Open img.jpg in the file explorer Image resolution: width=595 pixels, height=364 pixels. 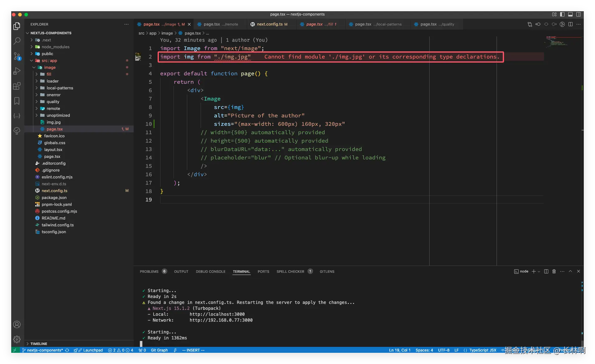coord(54,122)
